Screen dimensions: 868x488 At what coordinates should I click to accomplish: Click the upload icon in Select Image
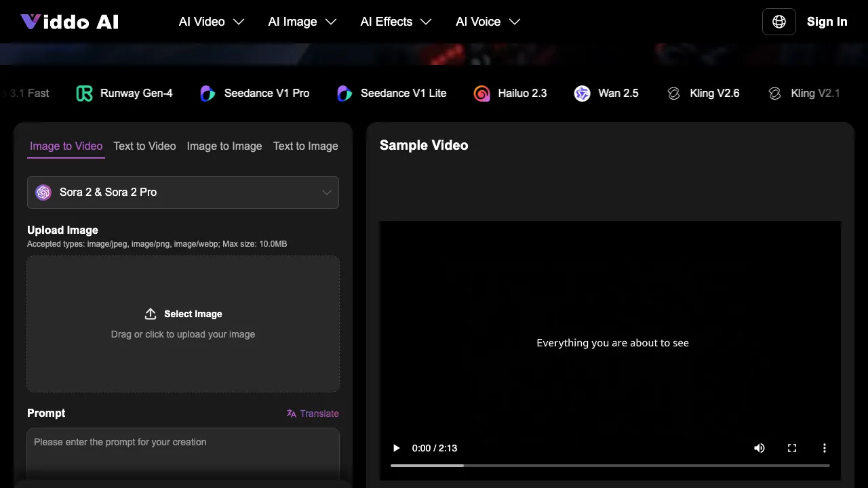151,313
